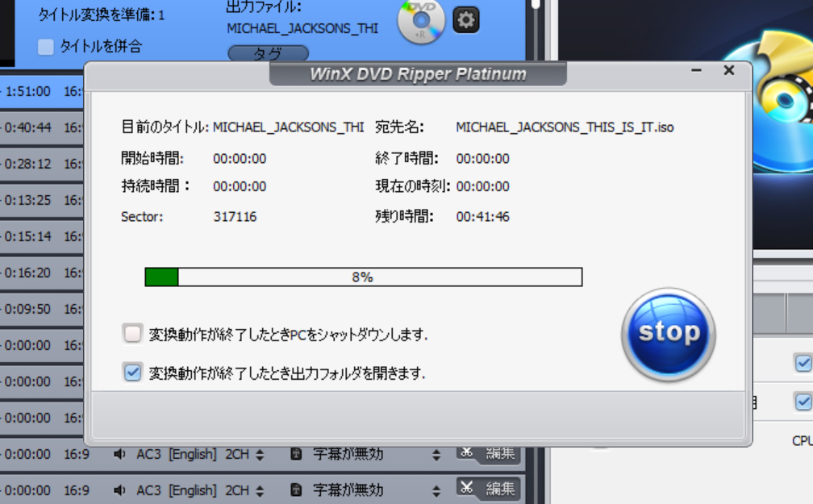This screenshot has height=504, width=813.
Task: Stop the conversion with the blue stop button
Action: pos(669,335)
